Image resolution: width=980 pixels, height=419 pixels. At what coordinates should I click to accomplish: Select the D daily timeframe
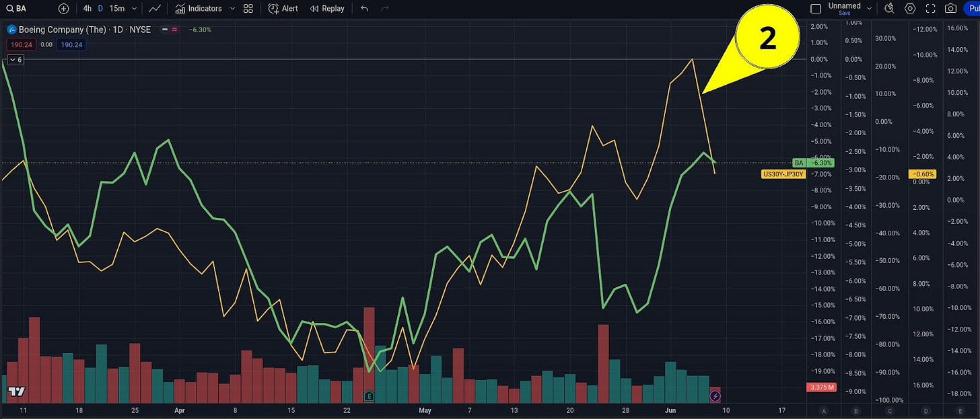click(x=100, y=9)
